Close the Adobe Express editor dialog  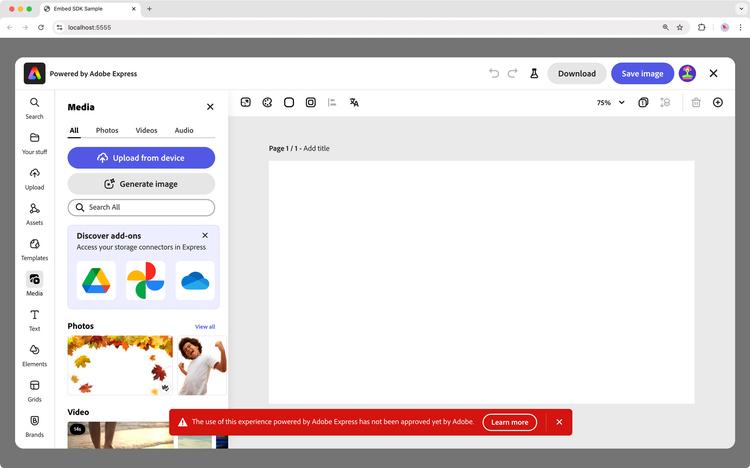[713, 73]
